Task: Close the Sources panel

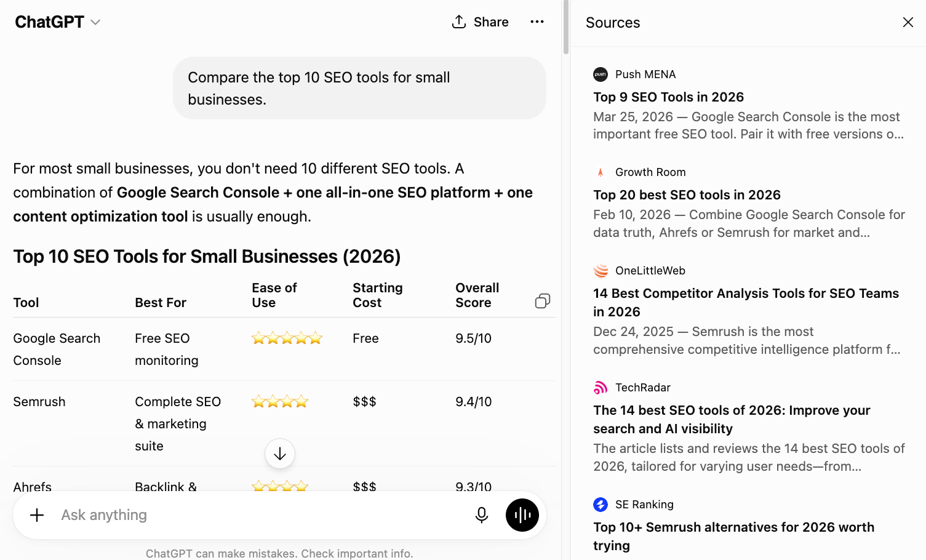Action: [x=908, y=22]
